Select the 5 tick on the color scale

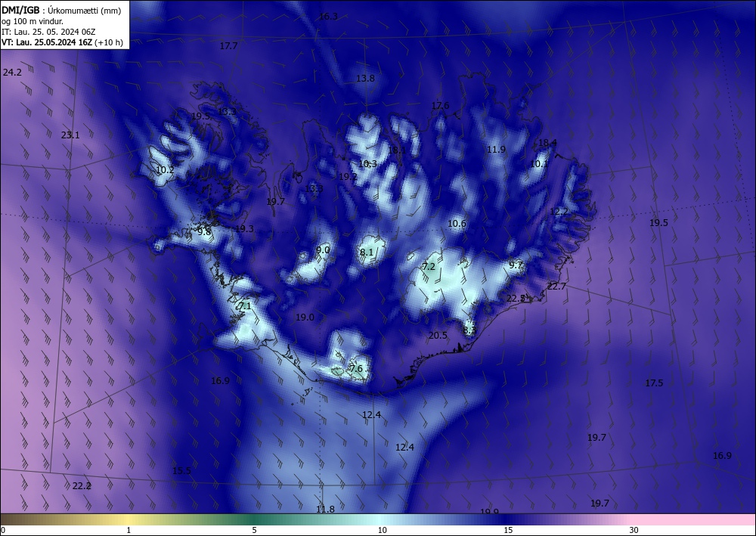pos(254,531)
